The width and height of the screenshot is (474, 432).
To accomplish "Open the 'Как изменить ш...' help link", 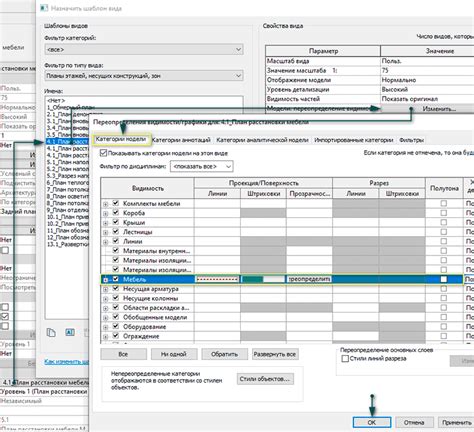I will [66, 361].
